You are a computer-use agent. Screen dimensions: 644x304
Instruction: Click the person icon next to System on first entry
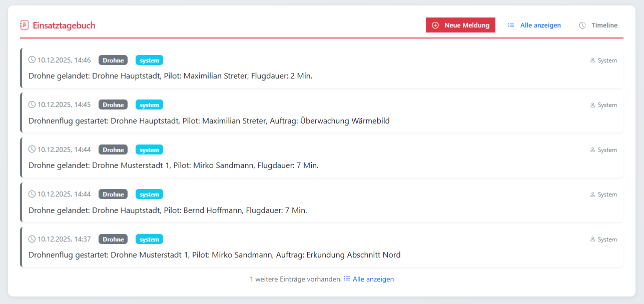[592, 60]
